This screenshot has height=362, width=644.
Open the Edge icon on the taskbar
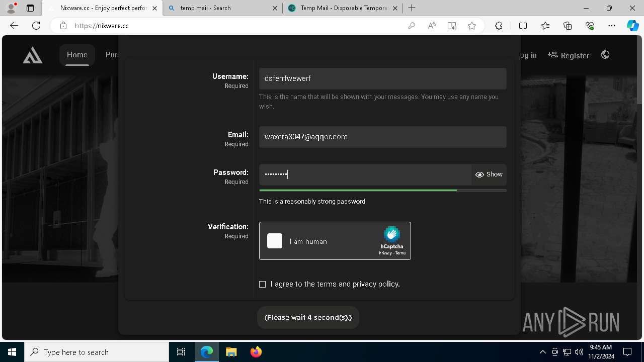point(206,352)
